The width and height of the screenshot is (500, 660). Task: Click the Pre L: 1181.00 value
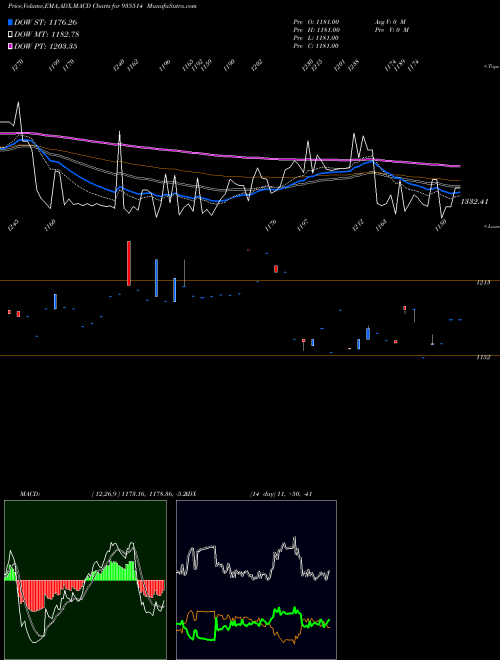coord(316,38)
